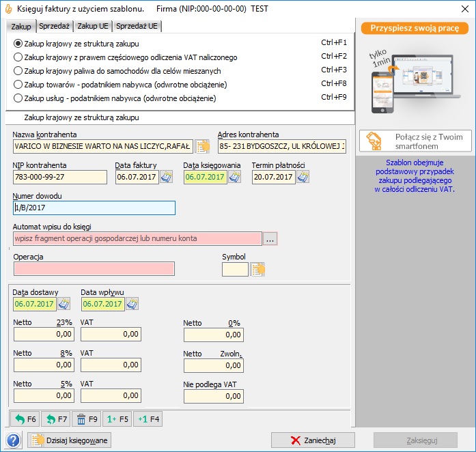Open the Zakup UE tab
This screenshot has width=476, height=452.
point(92,26)
